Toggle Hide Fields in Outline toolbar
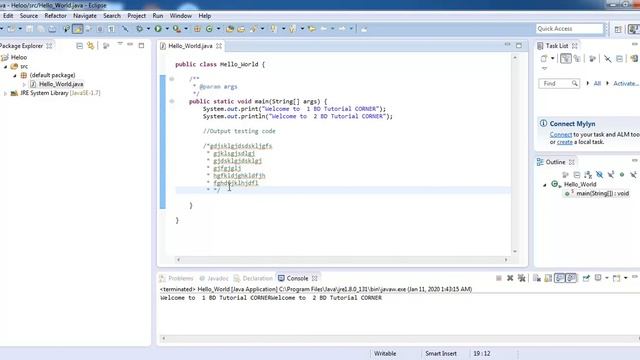 point(599,175)
